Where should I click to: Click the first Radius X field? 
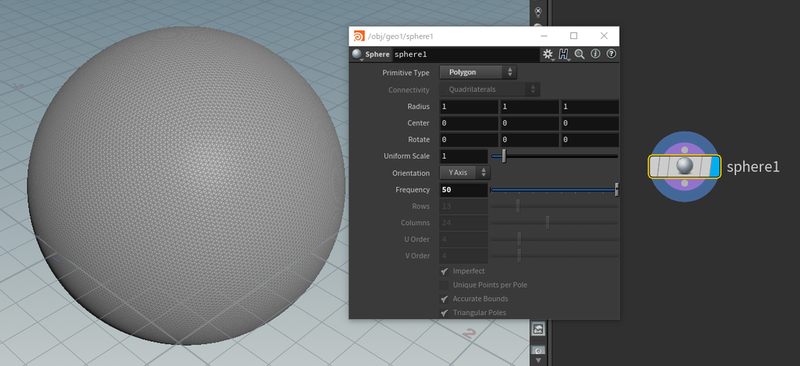[x=469, y=107]
